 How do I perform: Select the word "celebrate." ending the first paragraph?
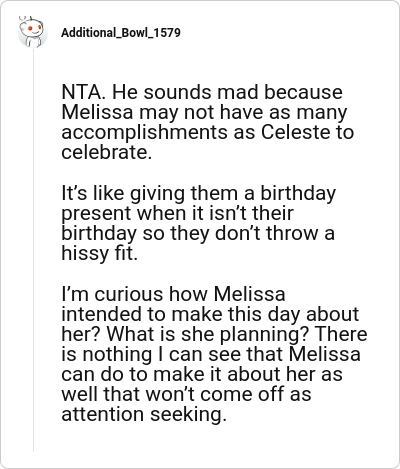(107, 152)
